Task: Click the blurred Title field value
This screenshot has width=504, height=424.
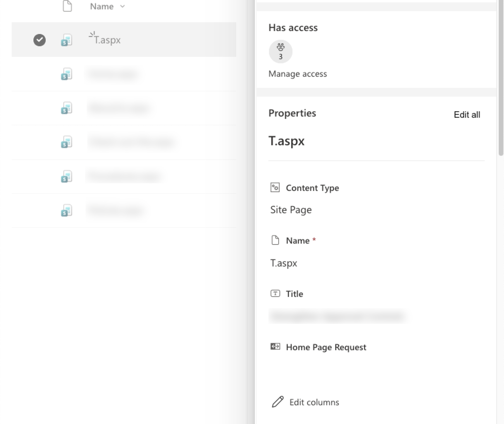Action: pos(337,316)
